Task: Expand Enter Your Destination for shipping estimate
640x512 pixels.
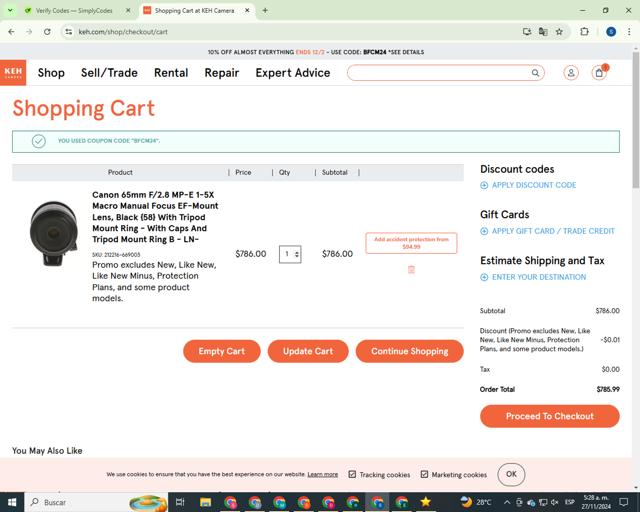Action: click(539, 277)
